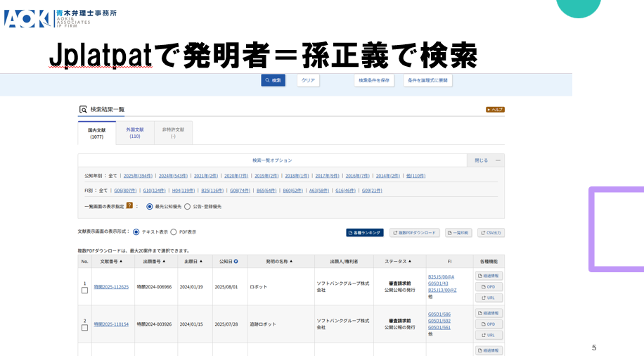This screenshot has height=363, width=644.
Task: Select the 公告・登録優先 radio button
Action: tap(188, 207)
